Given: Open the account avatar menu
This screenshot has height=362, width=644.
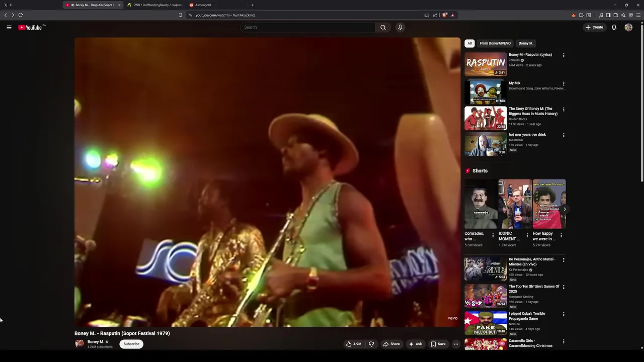Looking at the screenshot, I should tap(628, 27).
